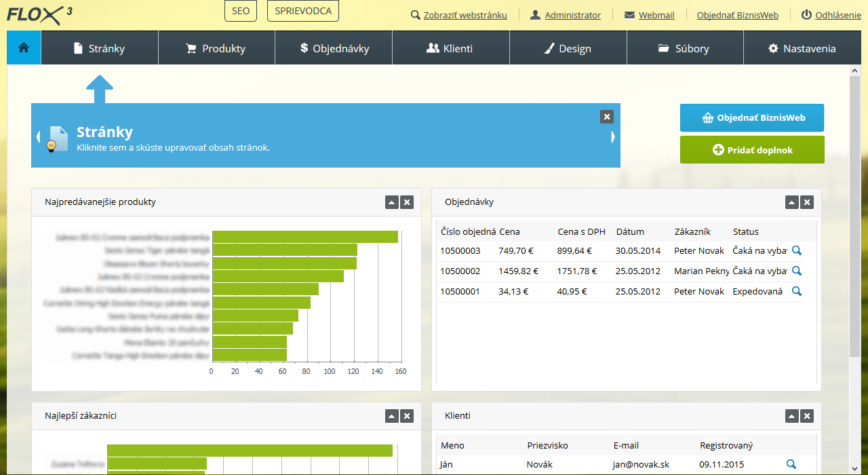Open the Produkty menu
This screenshot has width=868, height=475.
coord(216,48)
